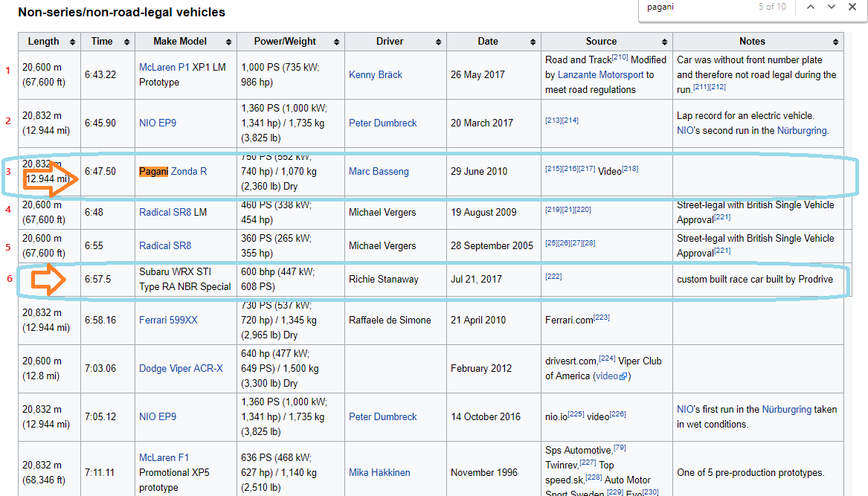The height and width of the screenshot is (496, 868).
Task: Open the Zonda R link
Action: (189, 172)
